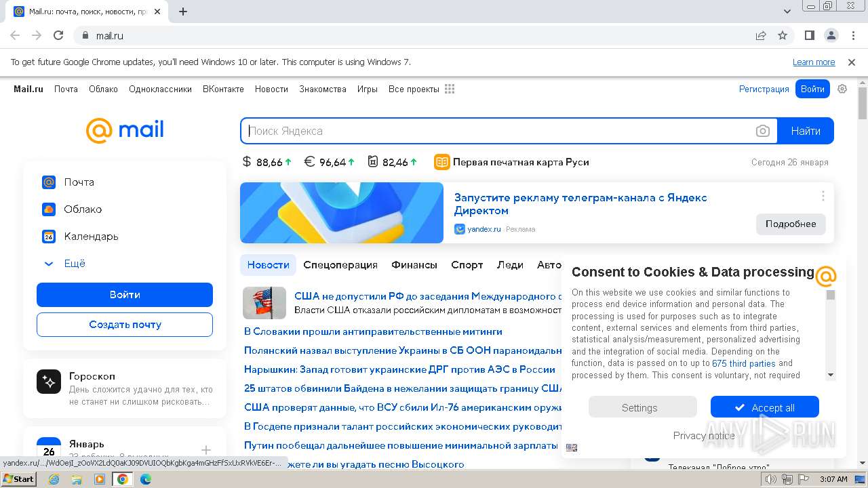Open Одноклассники in top navigation

[160, 89]
